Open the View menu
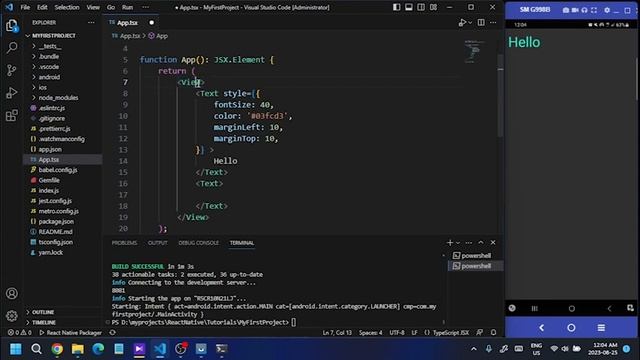Image resolution: width=640 pixels, height=360 pixels. tap(93, 7)
